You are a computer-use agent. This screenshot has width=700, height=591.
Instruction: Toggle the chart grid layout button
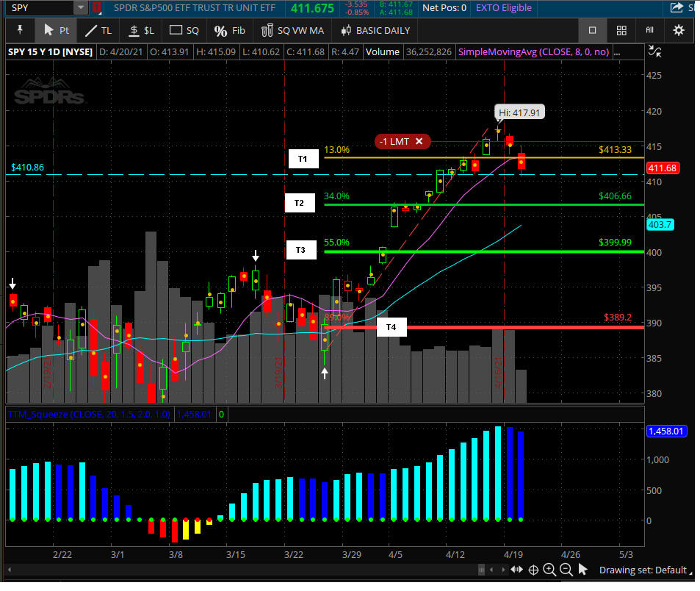pyautogui.click(x=621, y=30)
